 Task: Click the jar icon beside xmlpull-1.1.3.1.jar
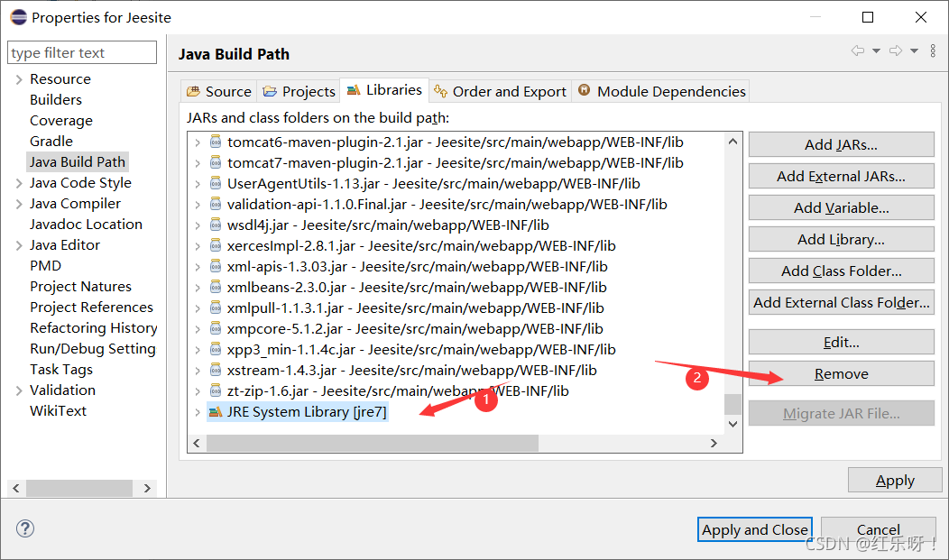click(216, 308)
